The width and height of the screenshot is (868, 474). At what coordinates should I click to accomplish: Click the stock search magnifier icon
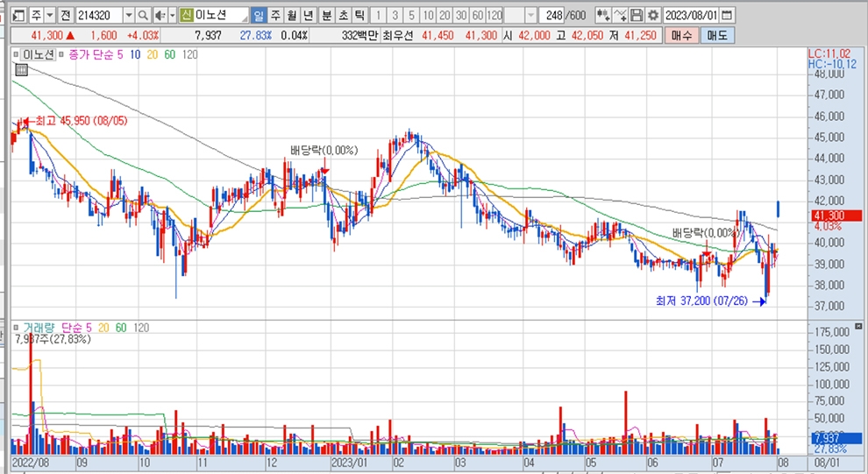click(x=143, y=16)
